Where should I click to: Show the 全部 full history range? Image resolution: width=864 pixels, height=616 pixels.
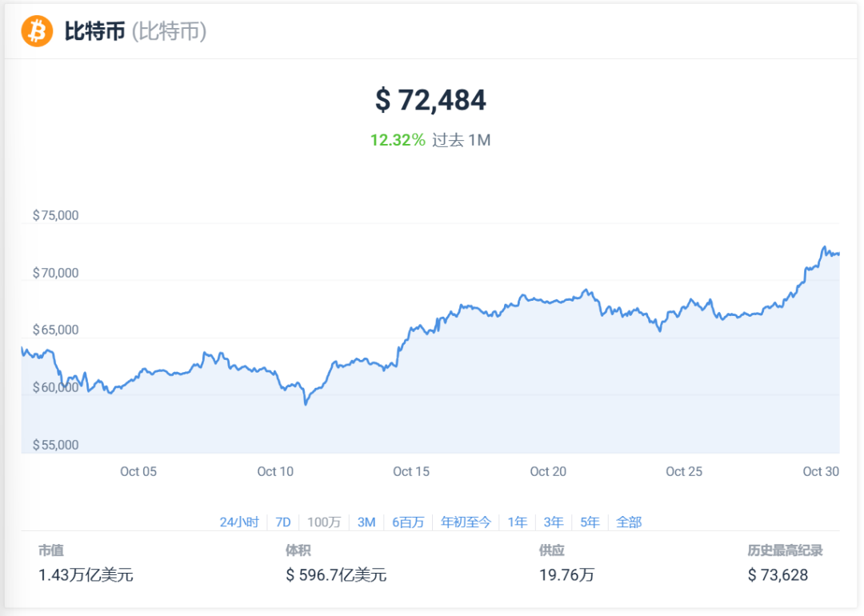click(x=629, y=522)
